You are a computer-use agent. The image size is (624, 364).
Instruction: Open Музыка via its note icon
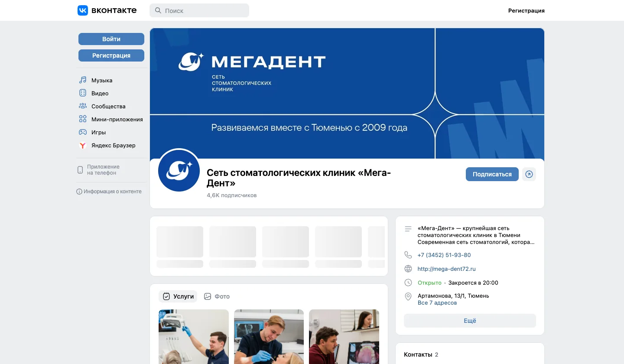coord(83,80)
